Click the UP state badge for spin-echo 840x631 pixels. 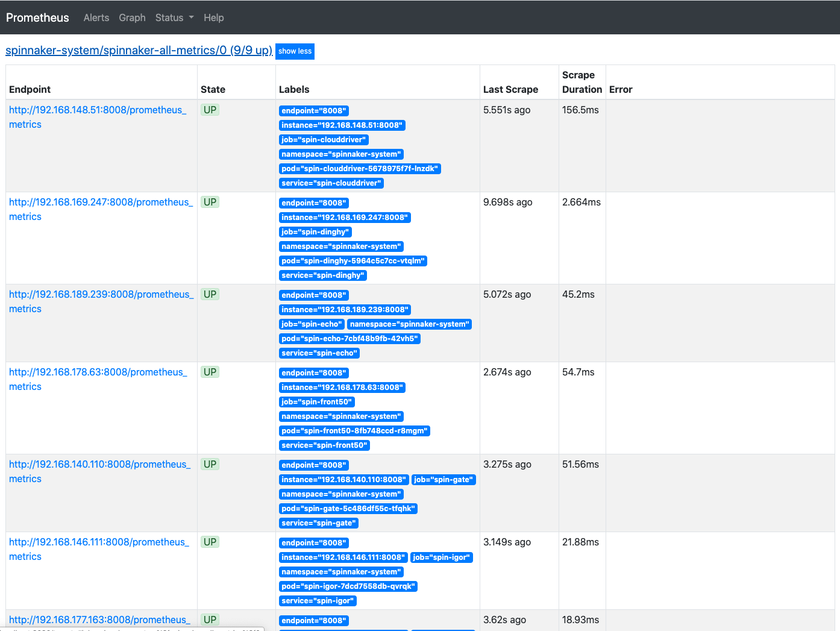pos(210,294)
